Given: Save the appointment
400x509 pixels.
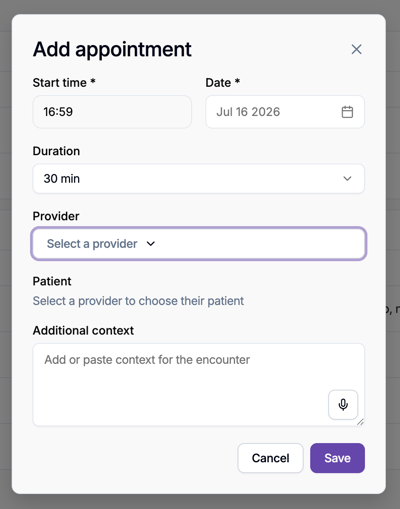Looking at the screenshot, I should (x=337, y=458).
